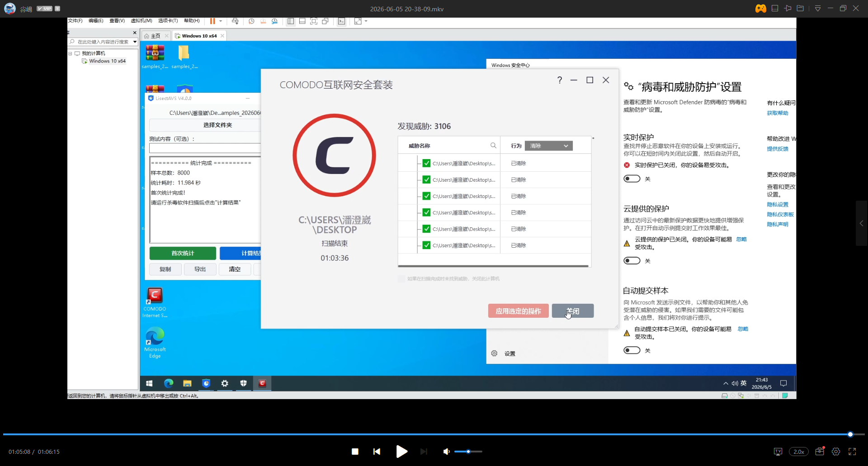Adjust the player volume slider
The image size is (868, 466).
click(x=468, y=452)
